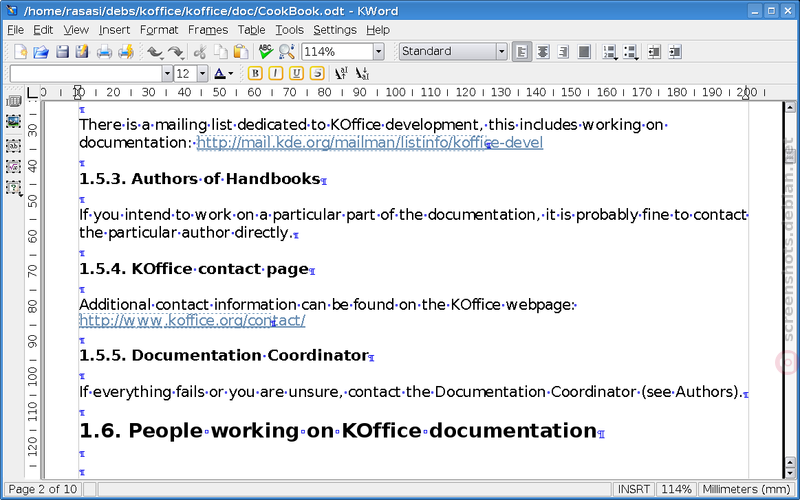Create a new document with the New icon
The height and width of the screenshot is (500, 800).
coord(20,52)
